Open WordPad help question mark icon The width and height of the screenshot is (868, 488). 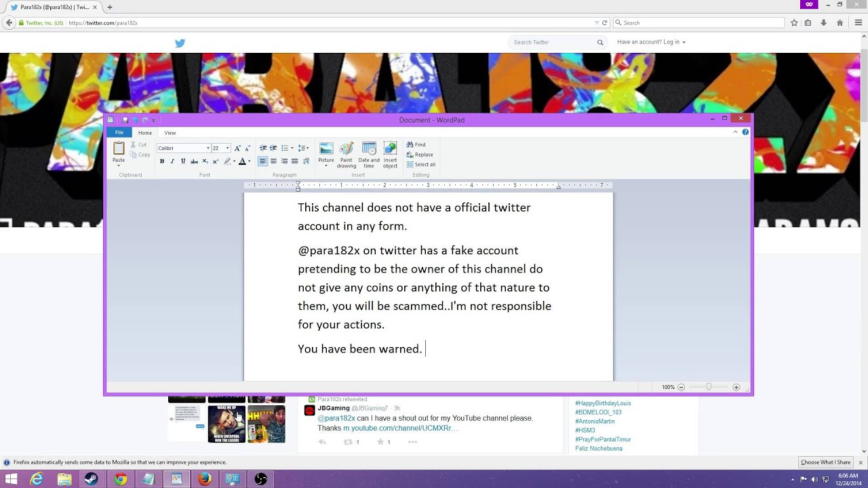[x=745, y=132]
